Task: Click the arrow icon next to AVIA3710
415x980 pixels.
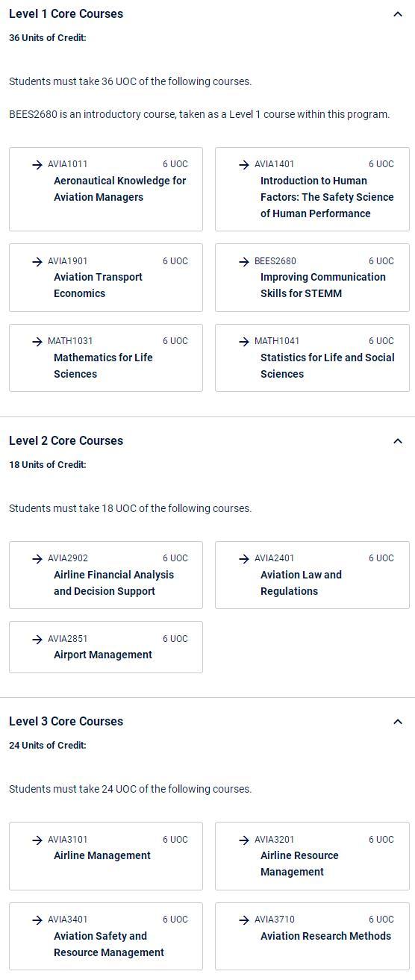Action: coord(244,920)
